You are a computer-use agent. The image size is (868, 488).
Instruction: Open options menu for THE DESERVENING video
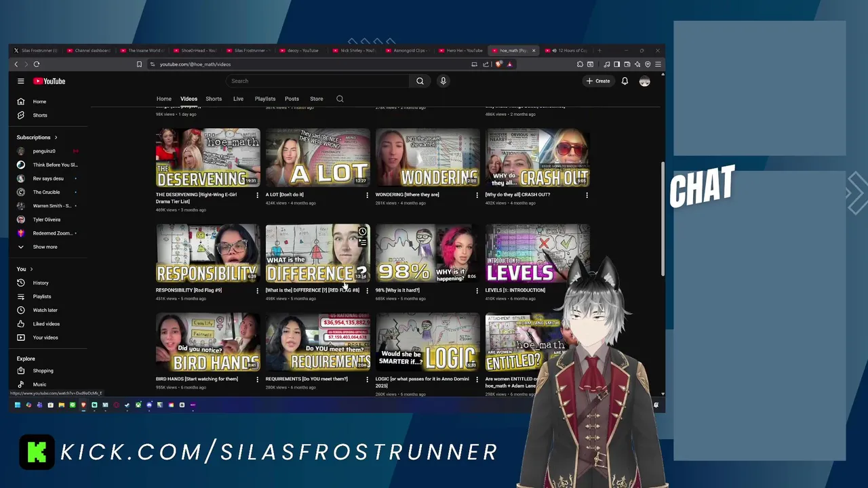[x=257, y=195]
